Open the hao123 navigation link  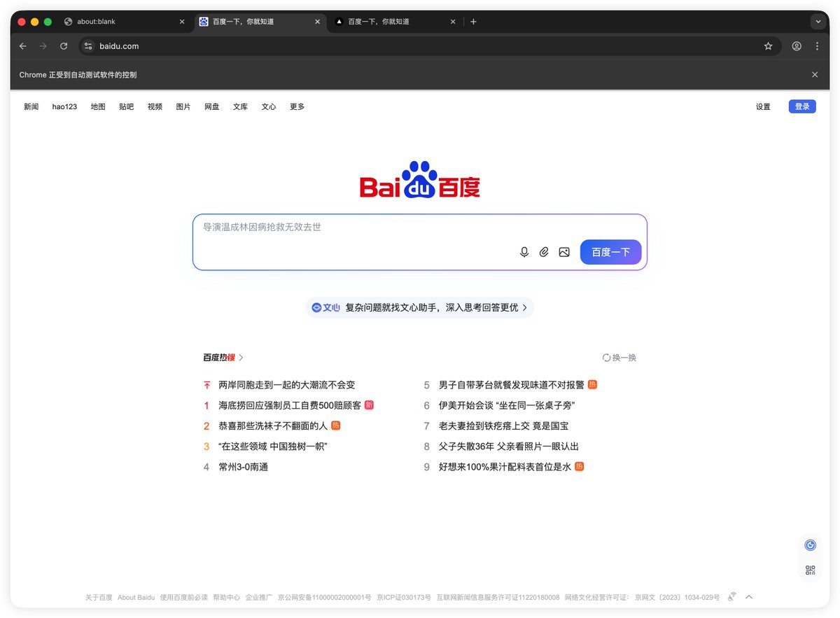[64, 107]
